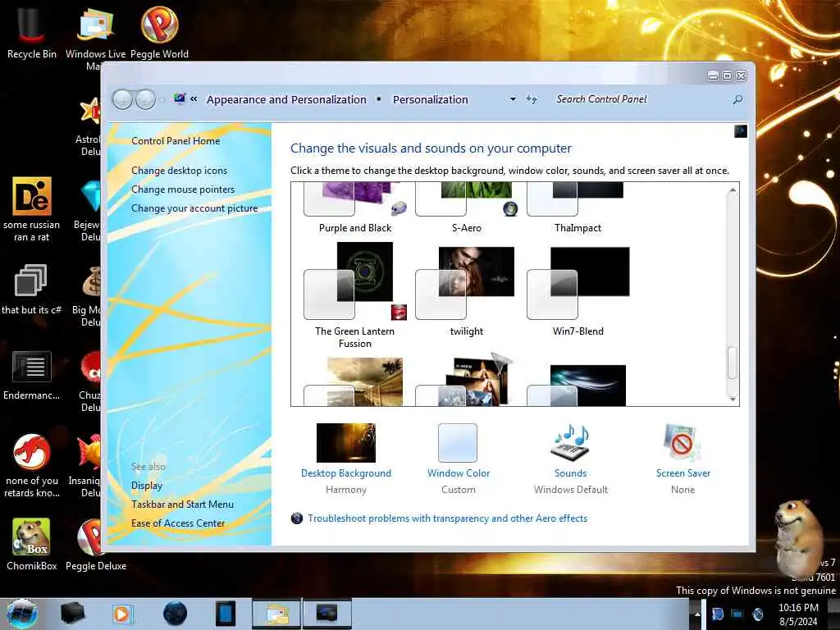Click Appearance and Personalization breadcrumb

[x=286, y=99]
